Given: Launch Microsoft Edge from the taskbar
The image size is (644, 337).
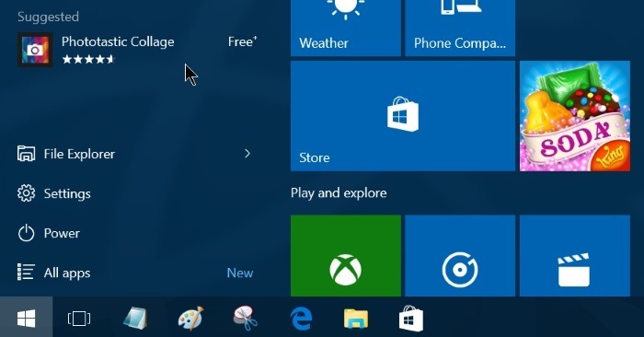Looking at the screenshot, I should (x=301, y=319).
